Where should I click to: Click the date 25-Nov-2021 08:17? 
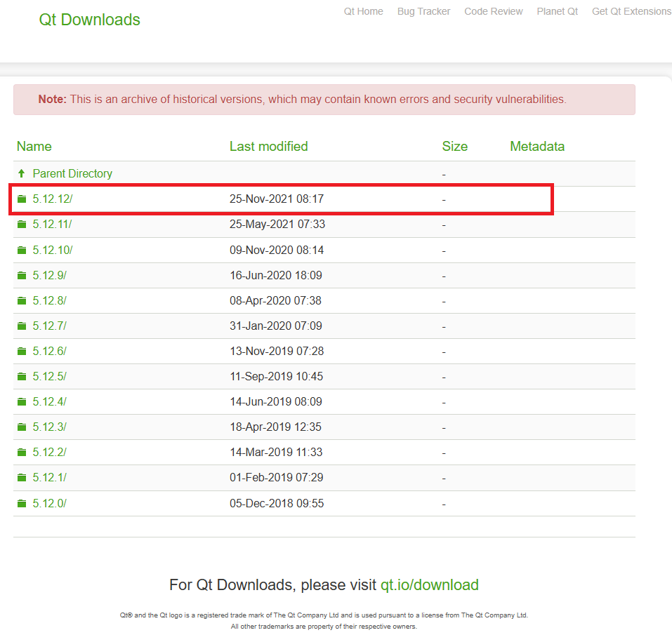pos(277,199)
